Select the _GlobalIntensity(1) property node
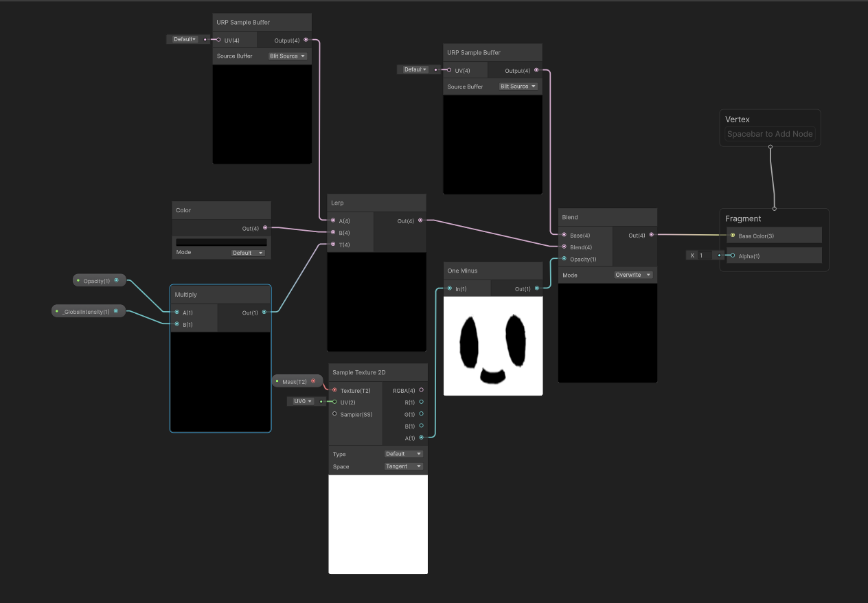Viewport: 868px width, 603px height. pyautogui.click(x=88, y=310)
